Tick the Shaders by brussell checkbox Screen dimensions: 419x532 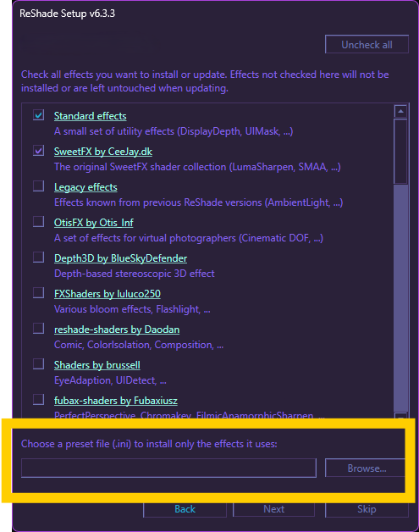click(x=39, y=364)
